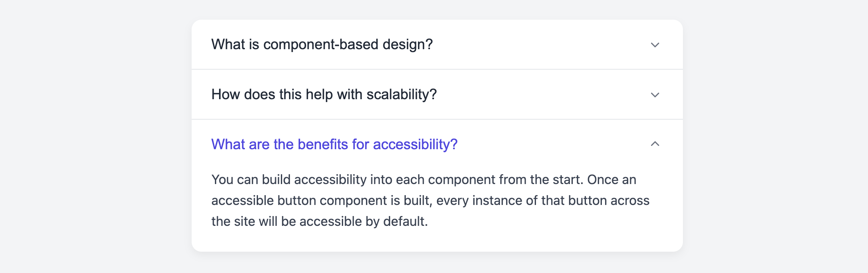Click the words 'Once an' in the answer
This screenshot has height=273, width=868.
612,180
